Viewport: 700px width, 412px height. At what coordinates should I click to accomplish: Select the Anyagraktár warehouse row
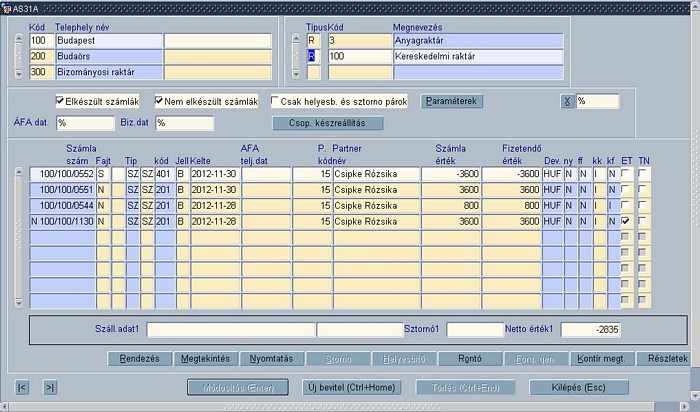(478, 41)
